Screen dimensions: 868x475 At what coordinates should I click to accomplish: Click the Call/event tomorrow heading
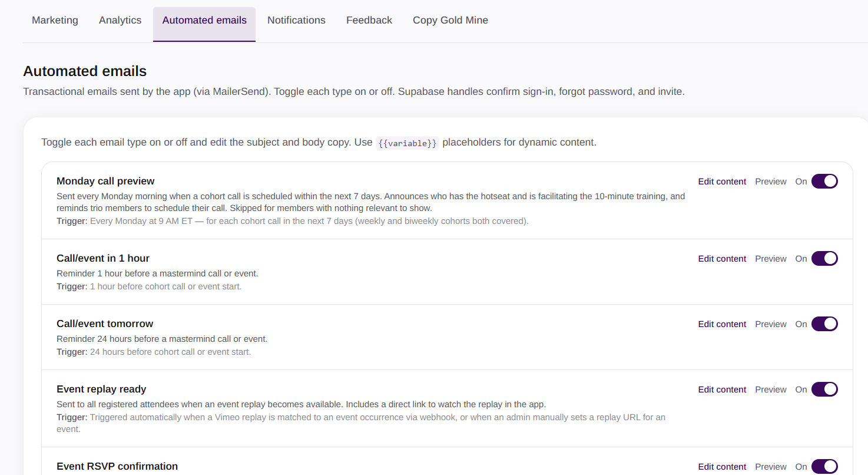105,324
